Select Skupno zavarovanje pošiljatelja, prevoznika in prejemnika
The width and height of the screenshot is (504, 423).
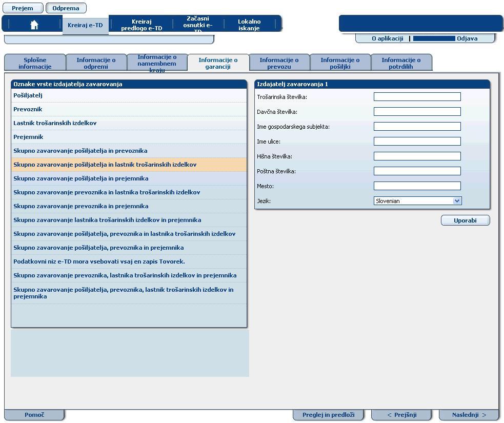(129, 248)
